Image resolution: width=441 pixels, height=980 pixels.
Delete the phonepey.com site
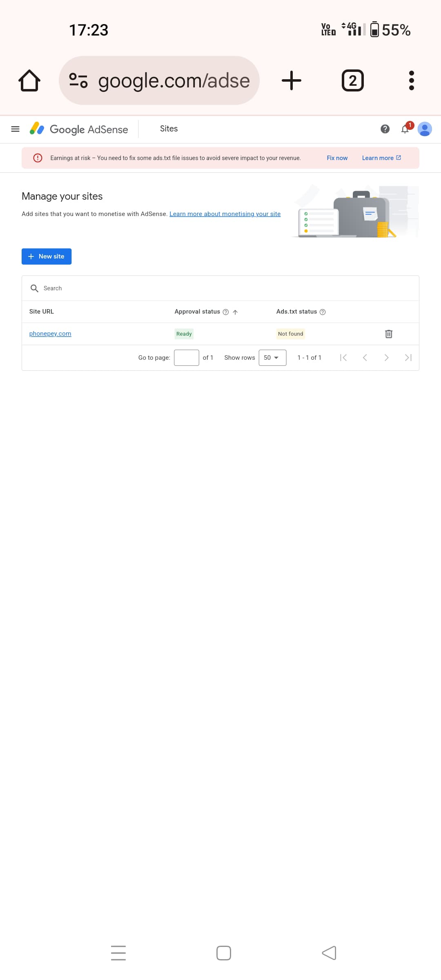[x=389, y=334]
